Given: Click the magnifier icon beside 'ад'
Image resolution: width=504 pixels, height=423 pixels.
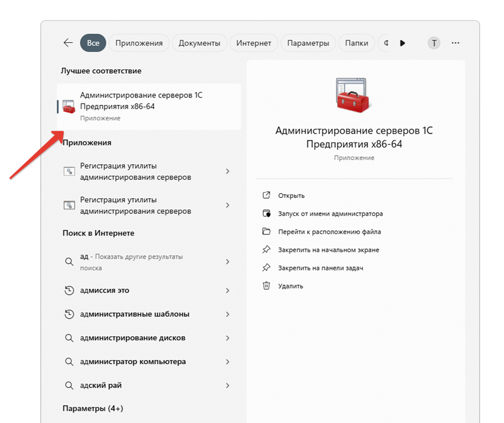Looking at the screenshot, I should point(69,262).
